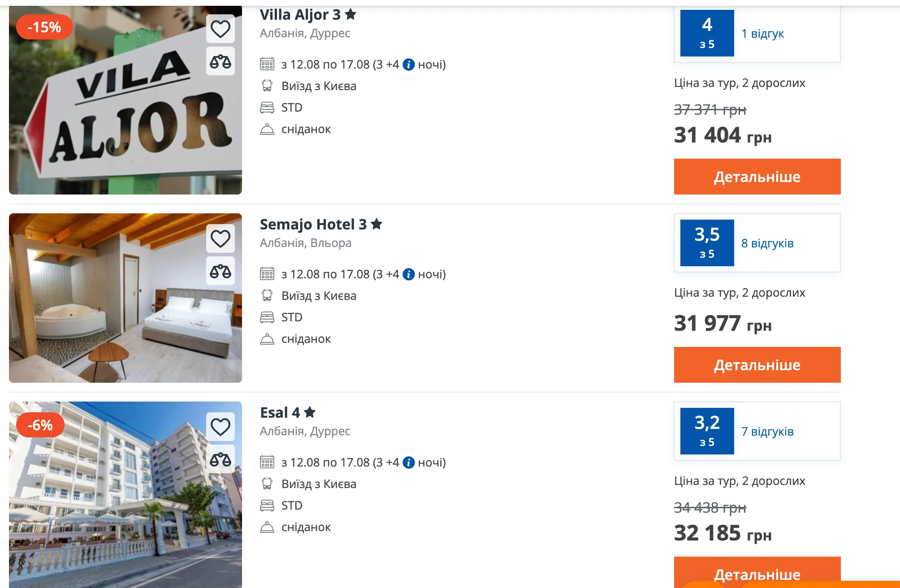Open Villa Aljor sign photo thumbnail
This screenshot has width=900, height=588.
[125, 100]
